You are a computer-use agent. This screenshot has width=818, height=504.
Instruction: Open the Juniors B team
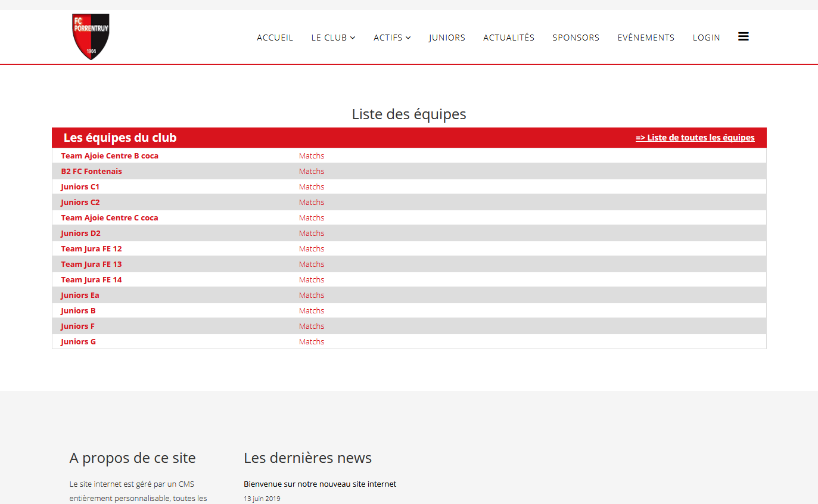(78, 310)
